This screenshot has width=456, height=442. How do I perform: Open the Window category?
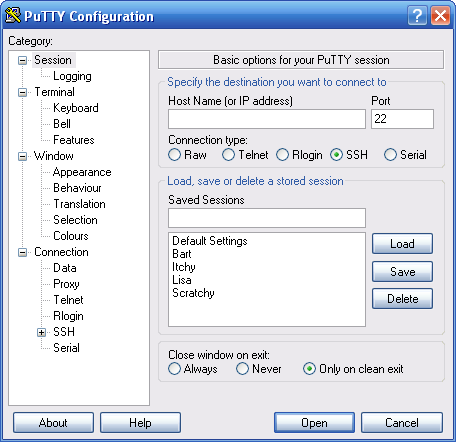(54, 156)
